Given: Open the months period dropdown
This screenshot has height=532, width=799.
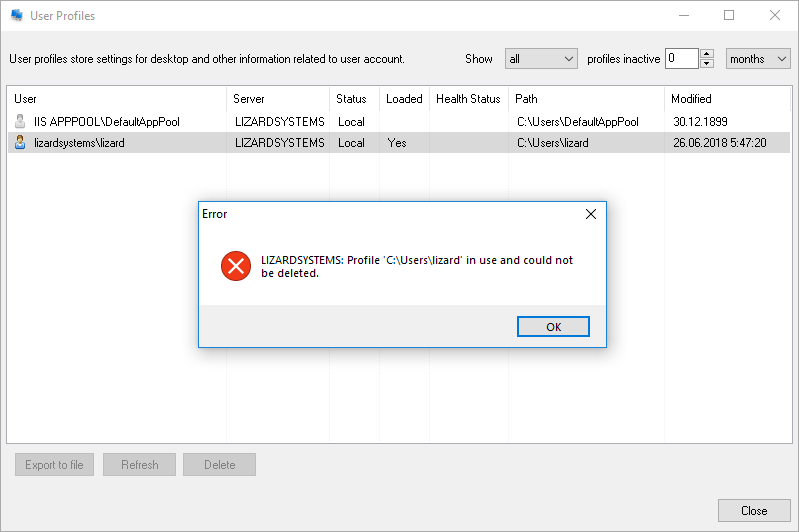Looking at the screenshot, I should (x=758, y=59).
